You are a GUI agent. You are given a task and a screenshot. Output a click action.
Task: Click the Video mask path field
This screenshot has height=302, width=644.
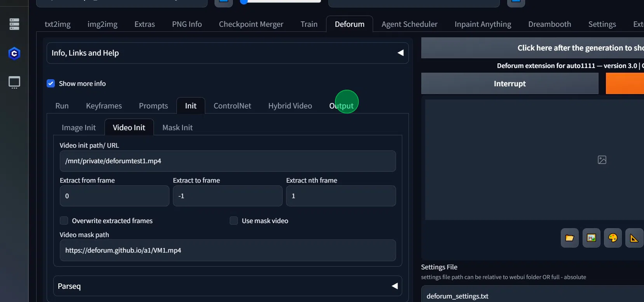point(228,250)
